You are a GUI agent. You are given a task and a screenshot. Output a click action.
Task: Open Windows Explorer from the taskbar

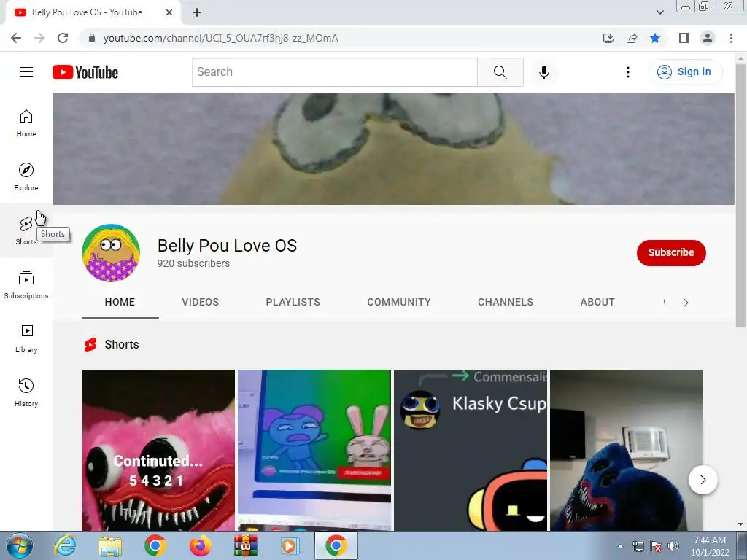tap(111, 545)
